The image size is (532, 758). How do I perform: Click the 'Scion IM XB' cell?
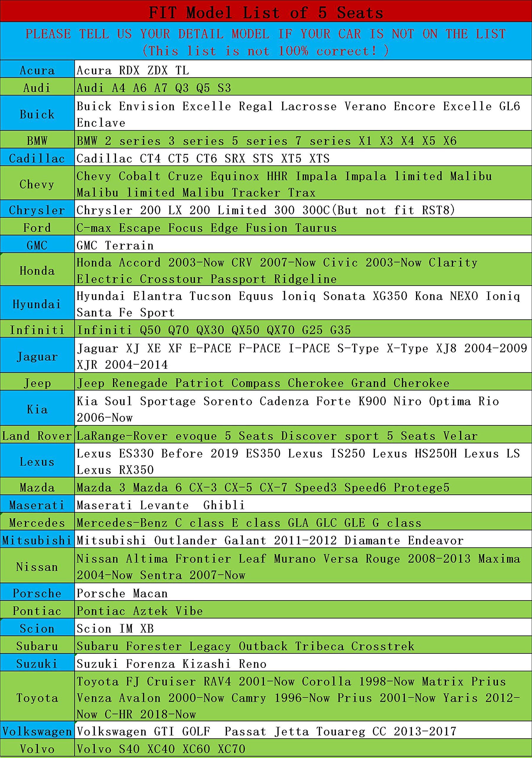pos(303,627)
